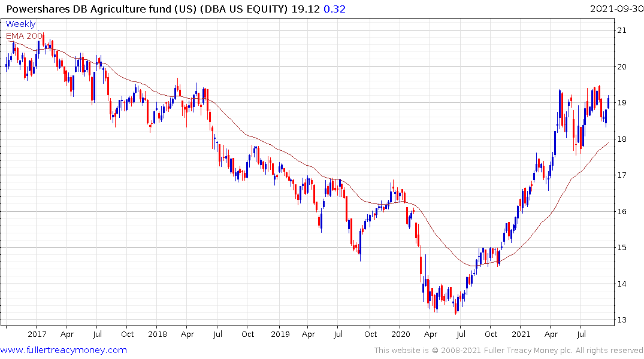Click the '2018' label on the time axis
Image resolution: width=644 pixels, height=359 pixels.
click(158, 334)
